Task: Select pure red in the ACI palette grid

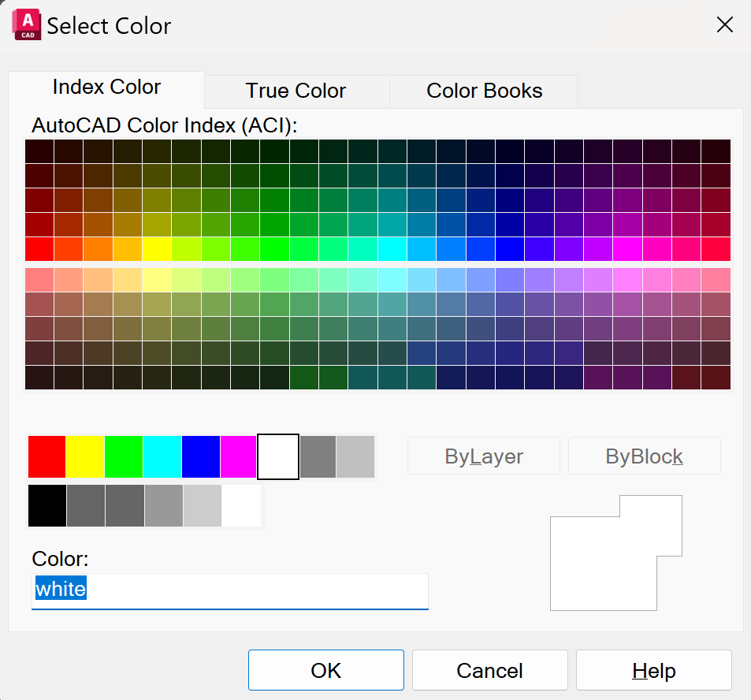Action: [x=39, y=249]
